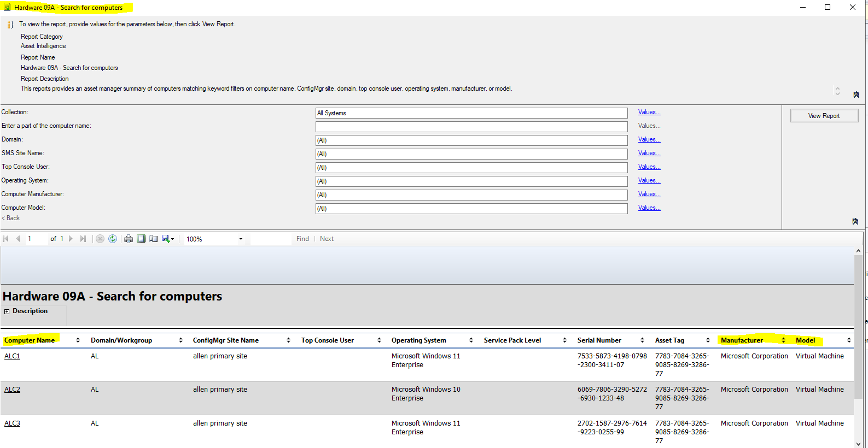The height and width of the screenshot is (448, 868).
Task: Select ALC2's Microsoft Windows 10 Enterprise cell
Action: point(426,394)
